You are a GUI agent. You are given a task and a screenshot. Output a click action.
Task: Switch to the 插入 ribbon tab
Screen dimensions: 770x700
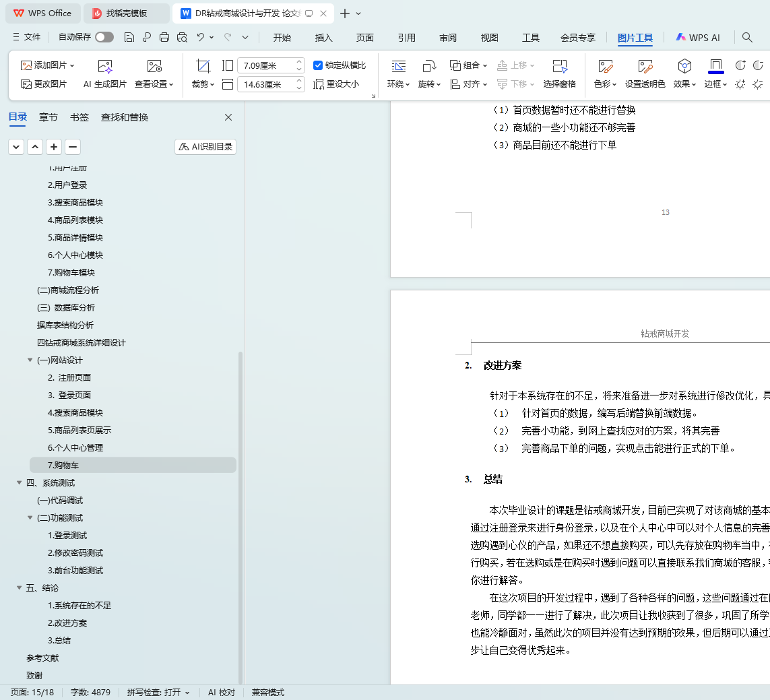[323, 38]
